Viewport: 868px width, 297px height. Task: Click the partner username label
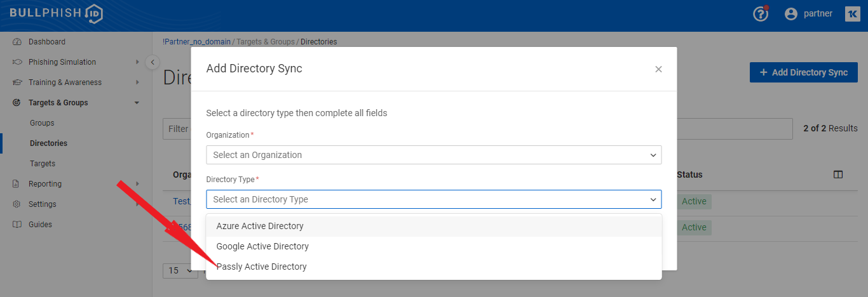click(818, 13)
